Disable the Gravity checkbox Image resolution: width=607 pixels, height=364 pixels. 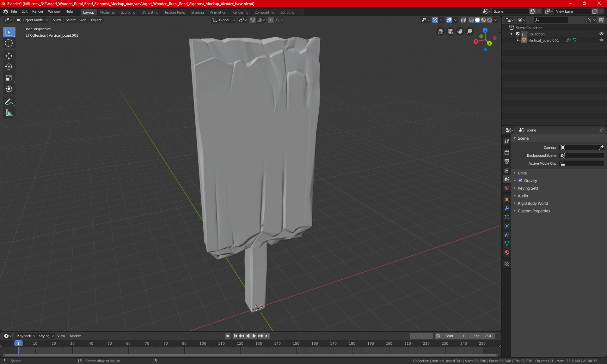pyautogui.click(x=520, y=181)
